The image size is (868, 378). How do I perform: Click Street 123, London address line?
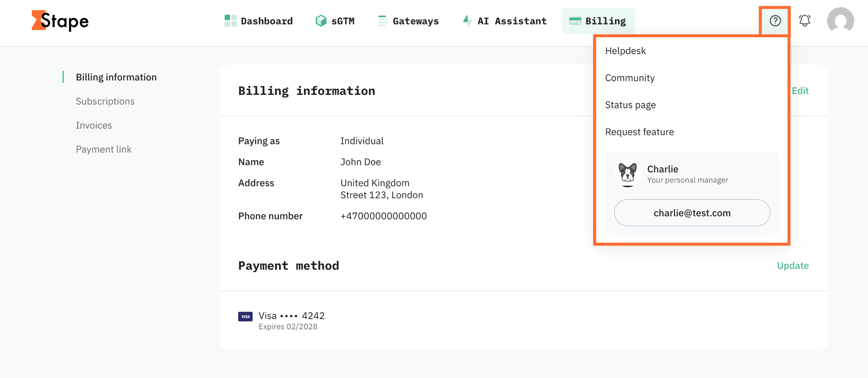pyautogui.click(x=382, y=195)
